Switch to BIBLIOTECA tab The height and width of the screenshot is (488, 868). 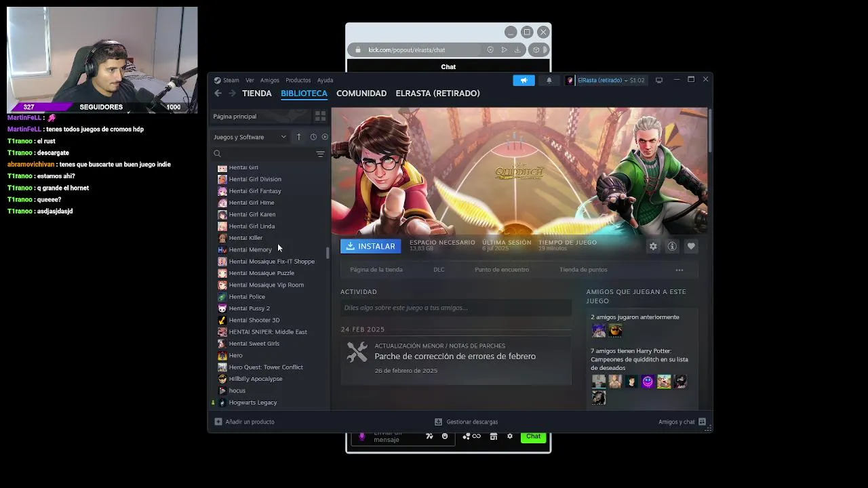(x=304, y=94)
